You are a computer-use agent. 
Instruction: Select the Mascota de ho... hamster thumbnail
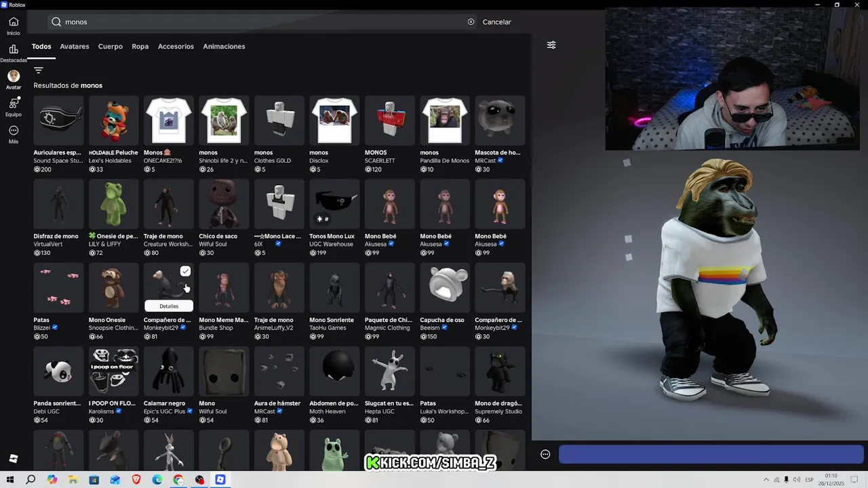[500, 121]
